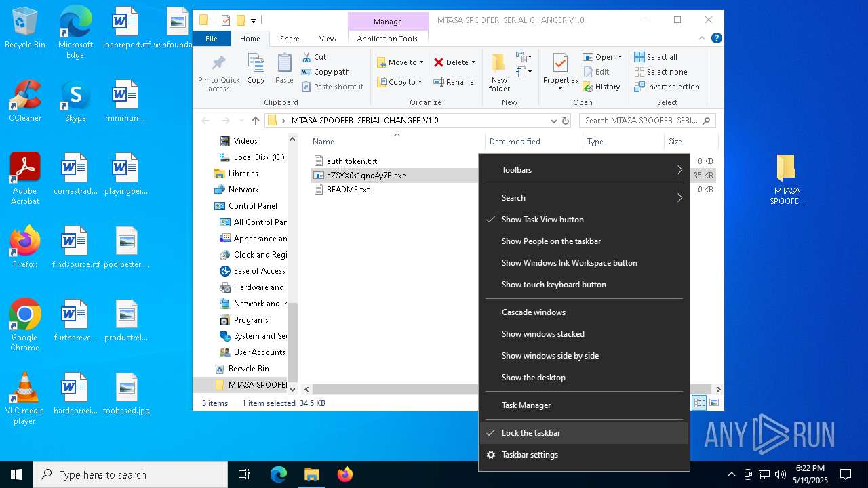The image size is (868, 488).
Task: Click horizontal scrollbar right arrow
Action: click(718, 389)
